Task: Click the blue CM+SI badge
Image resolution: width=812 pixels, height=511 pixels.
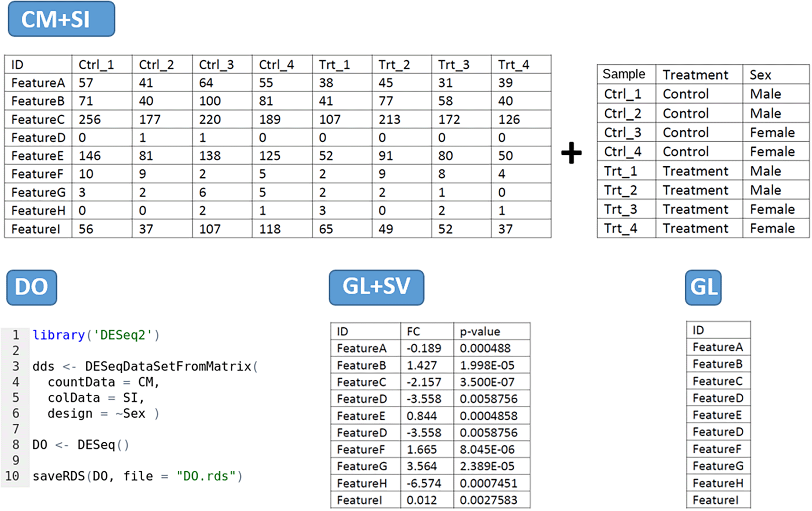Action: point(61,19)
